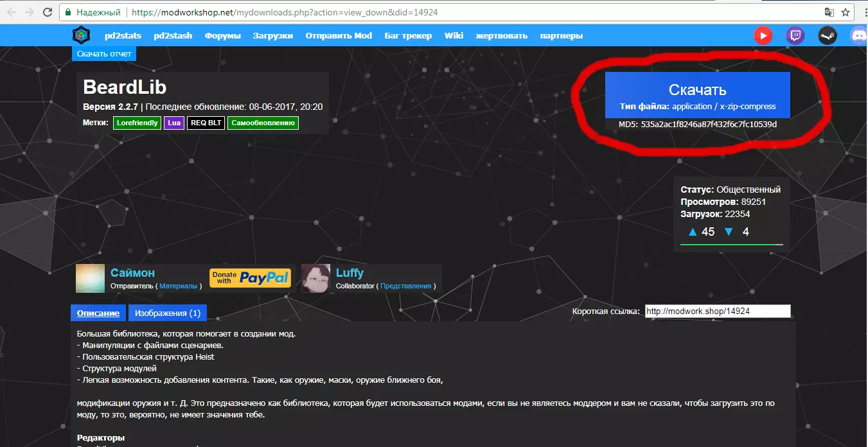The image size is (868, 447).
Task: Go to Форумы in the navigation bar
Action: coord(223,35)
